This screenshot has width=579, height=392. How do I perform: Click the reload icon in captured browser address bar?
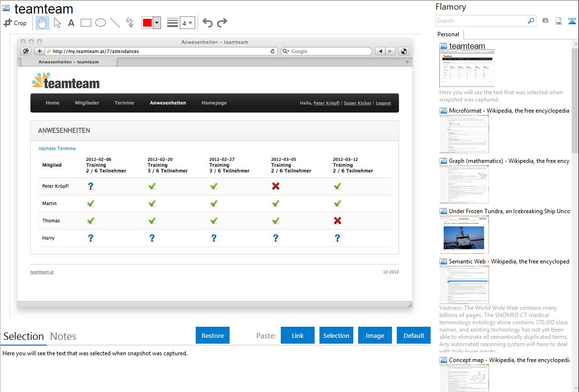[273, 51]
